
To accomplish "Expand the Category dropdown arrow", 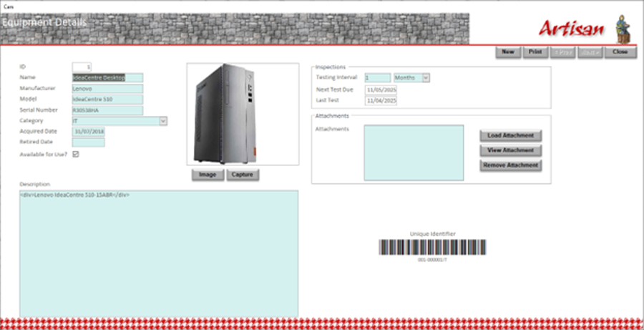I will point(162,122).
